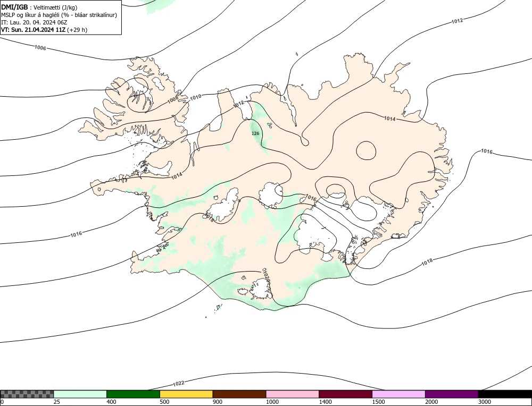Click the legend tick value 1400
The height and width of the screenshot is (406, 532).
click(x=325, y=402)
